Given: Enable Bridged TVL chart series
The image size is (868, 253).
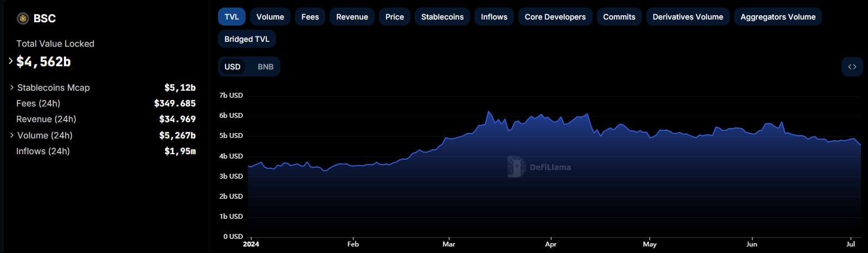Looking at the screenshot, I should 247,39.
